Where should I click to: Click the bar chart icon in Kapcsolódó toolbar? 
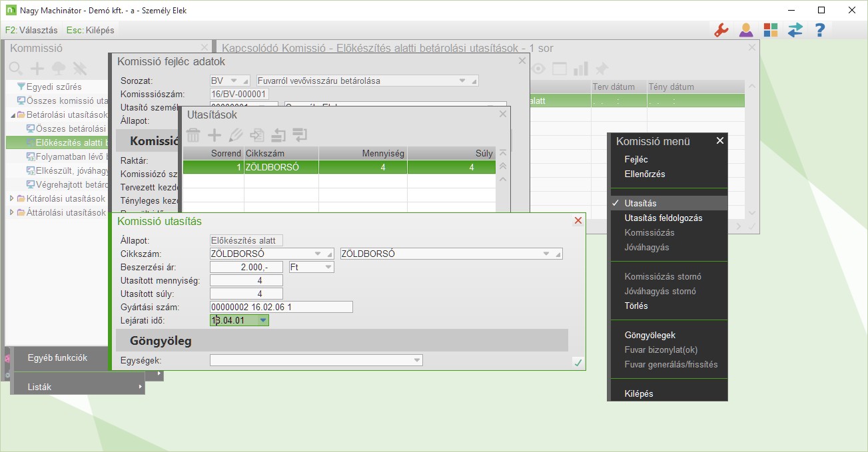click(581, 69)
